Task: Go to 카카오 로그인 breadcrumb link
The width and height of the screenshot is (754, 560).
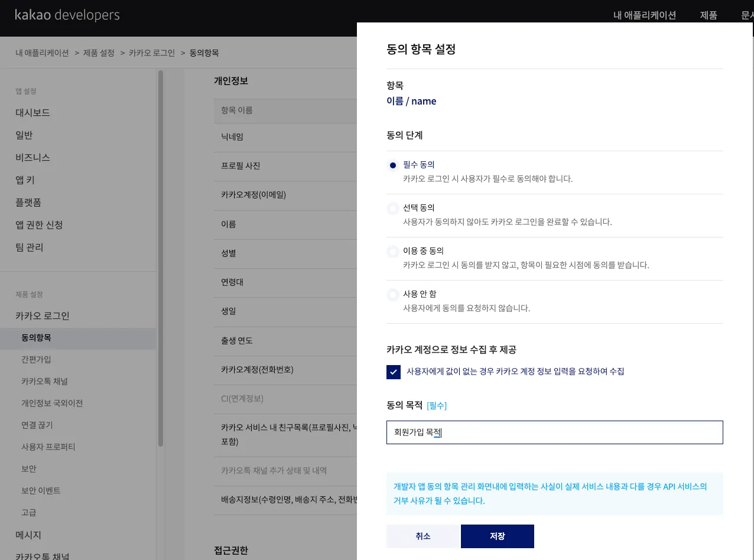Action: click(152, 53)
